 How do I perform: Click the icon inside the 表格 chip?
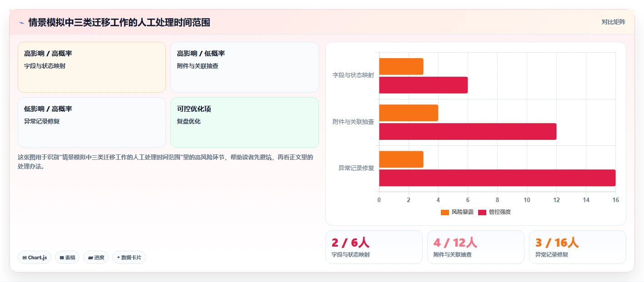[x=62, y=257]
